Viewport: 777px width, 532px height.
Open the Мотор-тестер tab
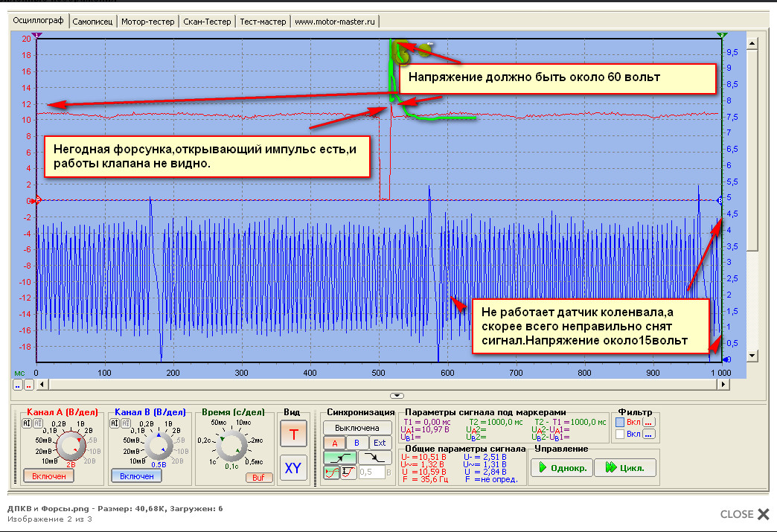point(147,22)
